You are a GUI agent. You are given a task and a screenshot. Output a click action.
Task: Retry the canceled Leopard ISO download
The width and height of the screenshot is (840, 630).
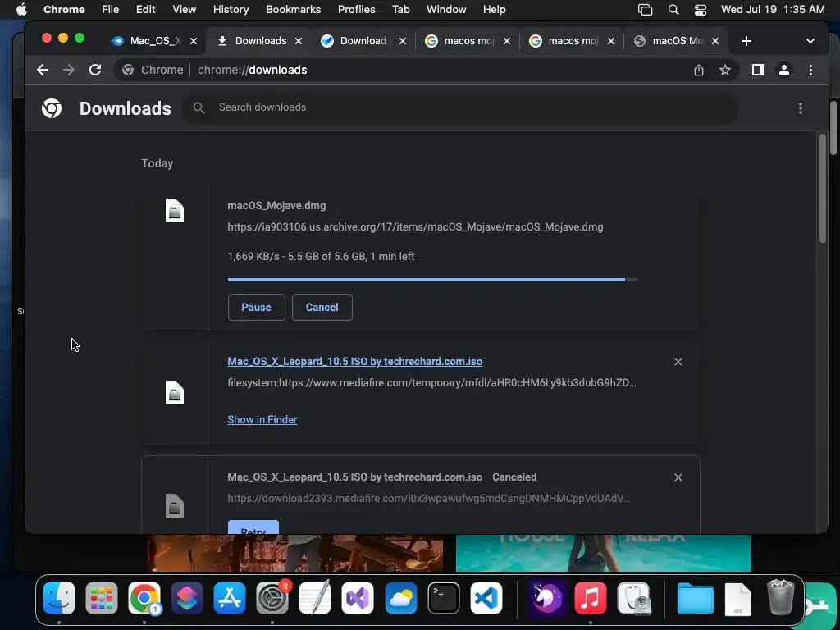[x=253, y=527]
